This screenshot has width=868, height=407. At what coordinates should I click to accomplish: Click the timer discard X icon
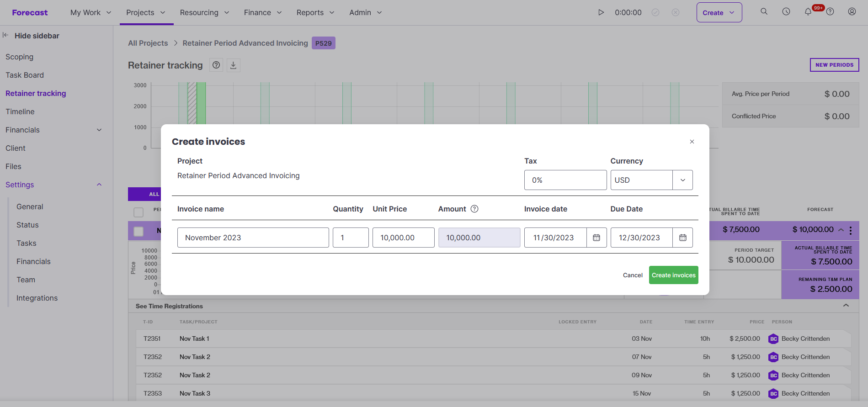coord(676,12)
